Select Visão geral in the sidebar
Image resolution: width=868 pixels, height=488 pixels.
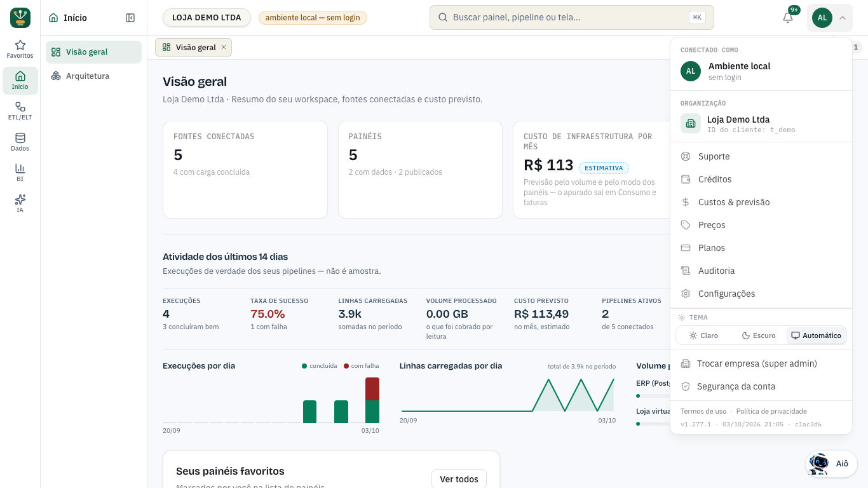93,52
